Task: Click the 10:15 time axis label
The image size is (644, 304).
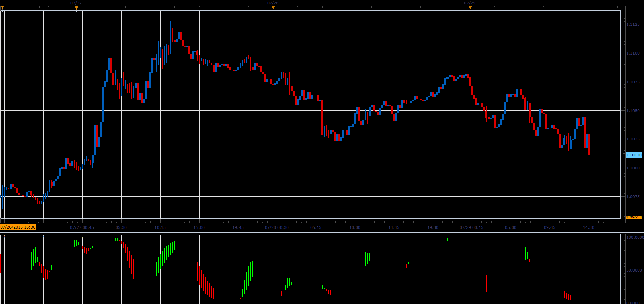Action: pos(160,227)
